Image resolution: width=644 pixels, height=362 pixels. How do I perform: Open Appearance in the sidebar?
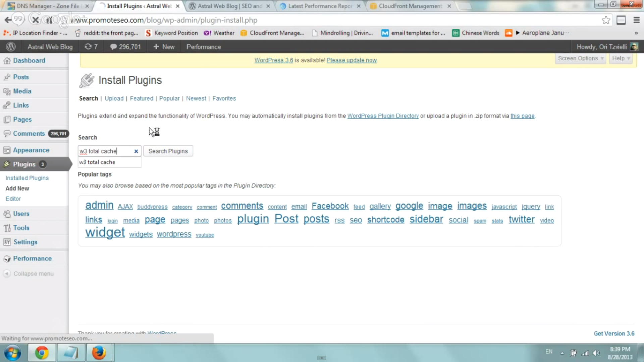click(31, 150)
